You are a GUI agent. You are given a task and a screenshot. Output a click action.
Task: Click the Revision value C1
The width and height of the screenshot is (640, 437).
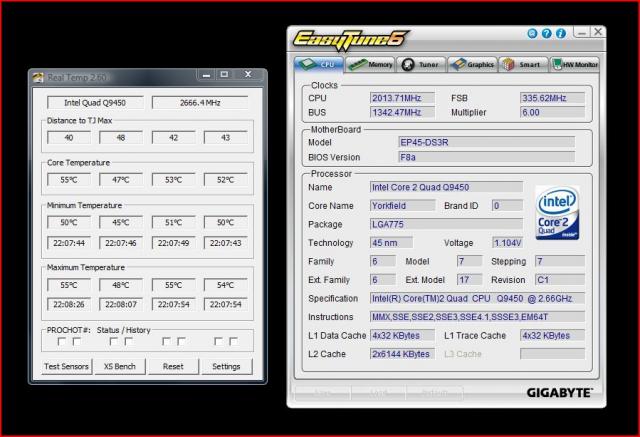(560, 280)
